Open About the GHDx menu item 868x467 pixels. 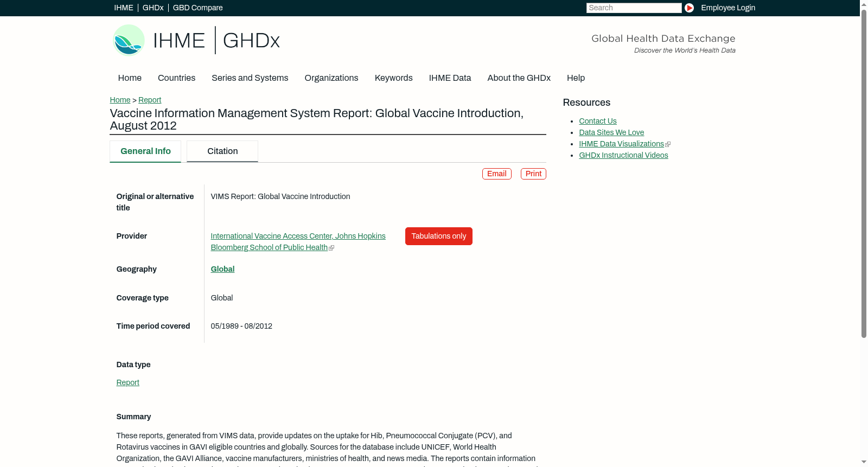pyautogui.click(x=519, y=78)
